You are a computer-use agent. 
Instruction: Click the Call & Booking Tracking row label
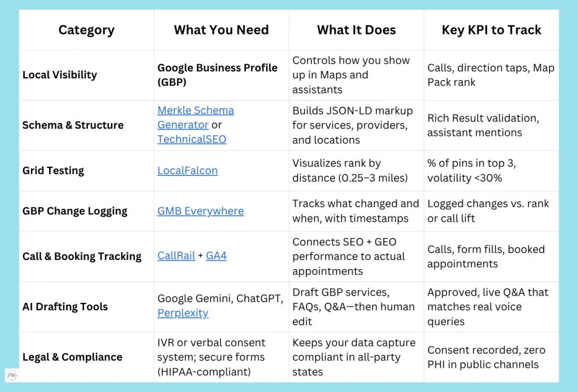[x=82, y=256]
